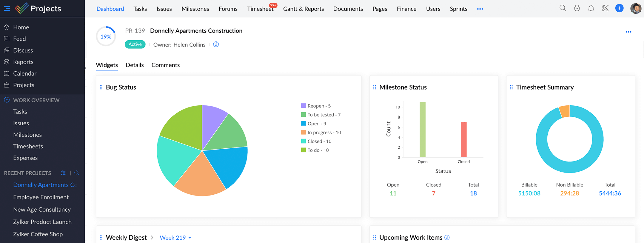Click the timer stopwatch icon
The height and width of the screenshot is (243, 644).
[x=577, y=8]
